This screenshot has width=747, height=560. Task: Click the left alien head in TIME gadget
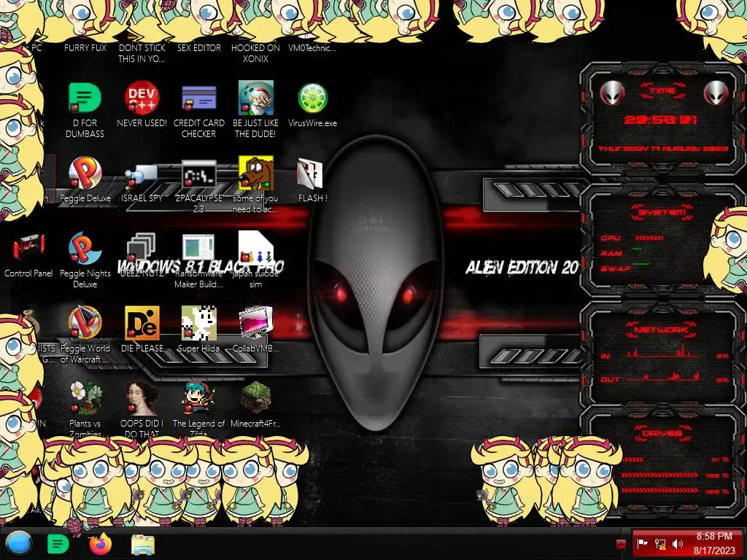[612, 93]
